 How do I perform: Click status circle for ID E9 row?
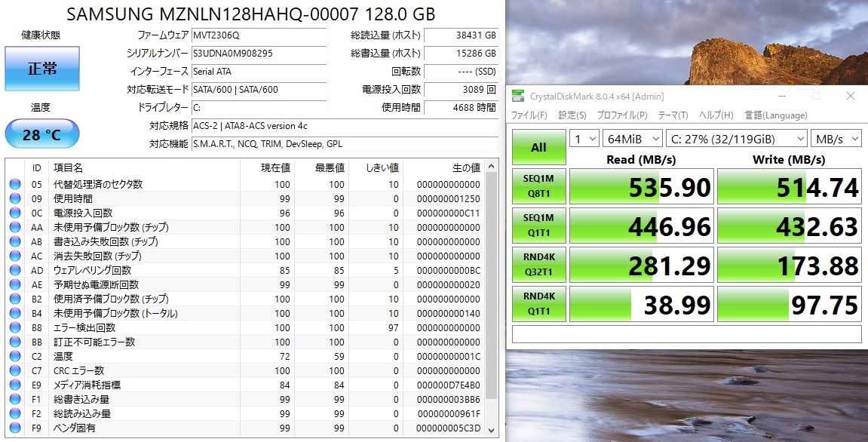15,385
